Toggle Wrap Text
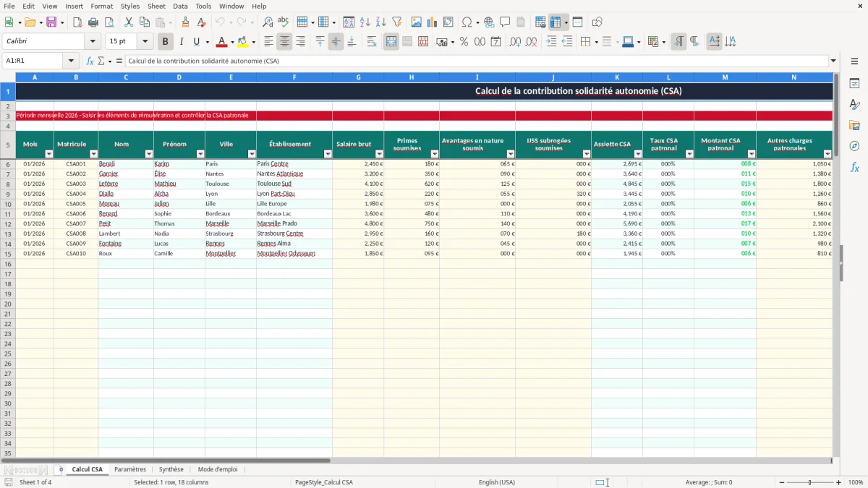This screenshot has width=868, height=488. click(372, 42)
